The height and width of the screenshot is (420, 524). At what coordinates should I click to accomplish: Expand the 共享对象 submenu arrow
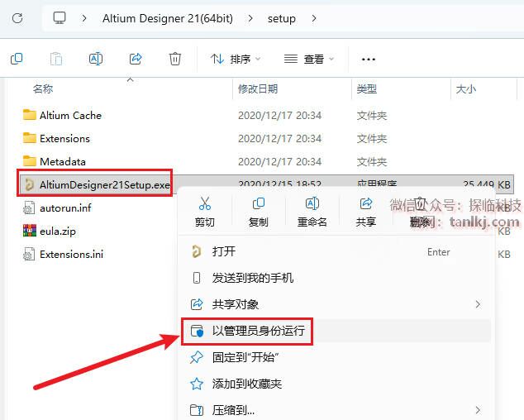tap(478, 304)
